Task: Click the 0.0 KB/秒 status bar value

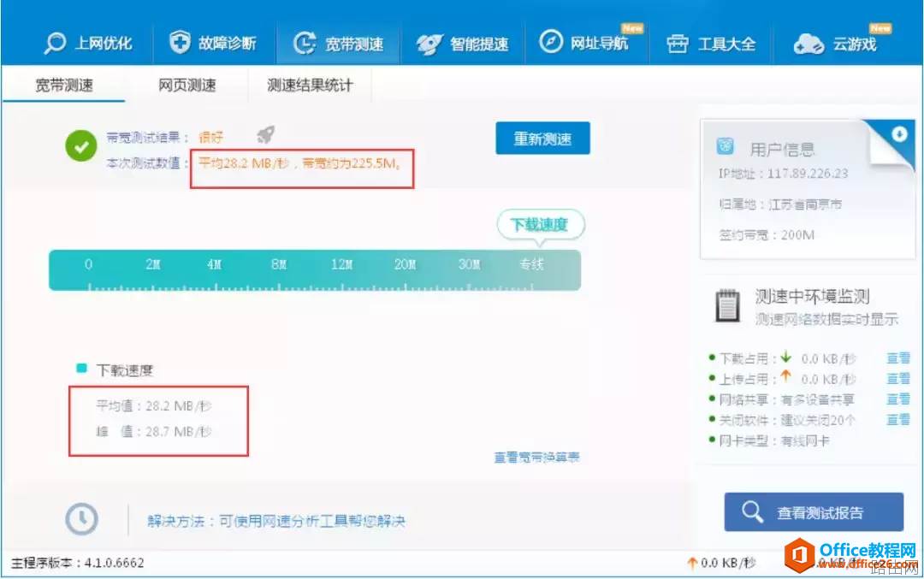Action: click(728, 563)
